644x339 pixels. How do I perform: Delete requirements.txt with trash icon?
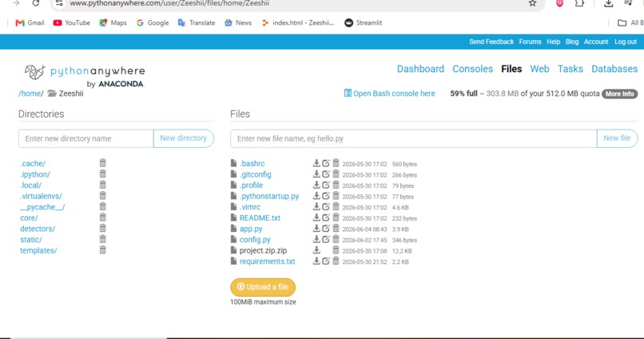[336, 261]
